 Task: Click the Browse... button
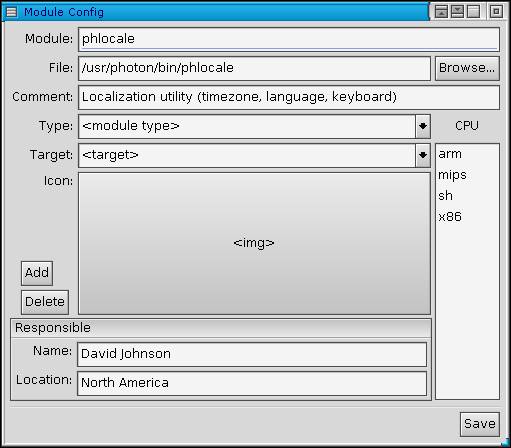[x=467, y=68]
